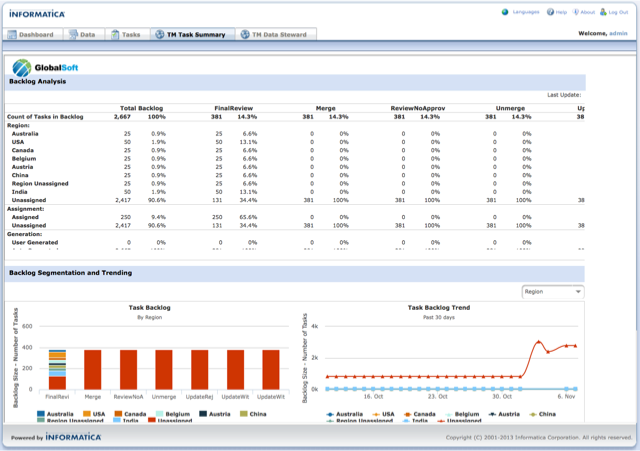The width and height of the screenshot is (640, 451).
Task: Click the Dashboard tab icon
Action: [x=12, y=35]
